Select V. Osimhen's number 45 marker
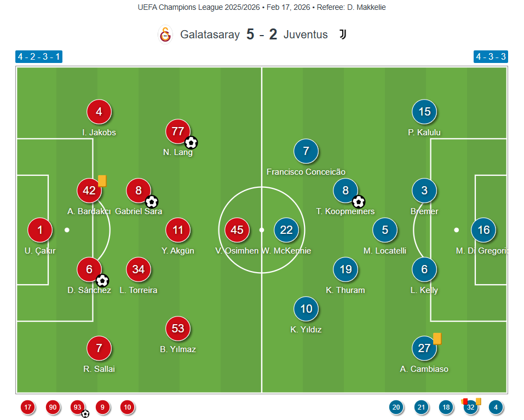 [x=237, y=230]
